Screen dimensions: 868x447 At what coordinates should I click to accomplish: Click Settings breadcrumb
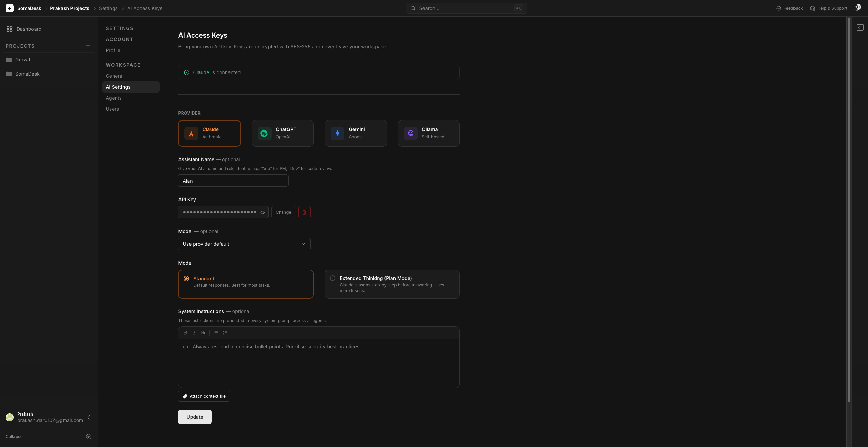click(108, 8)
